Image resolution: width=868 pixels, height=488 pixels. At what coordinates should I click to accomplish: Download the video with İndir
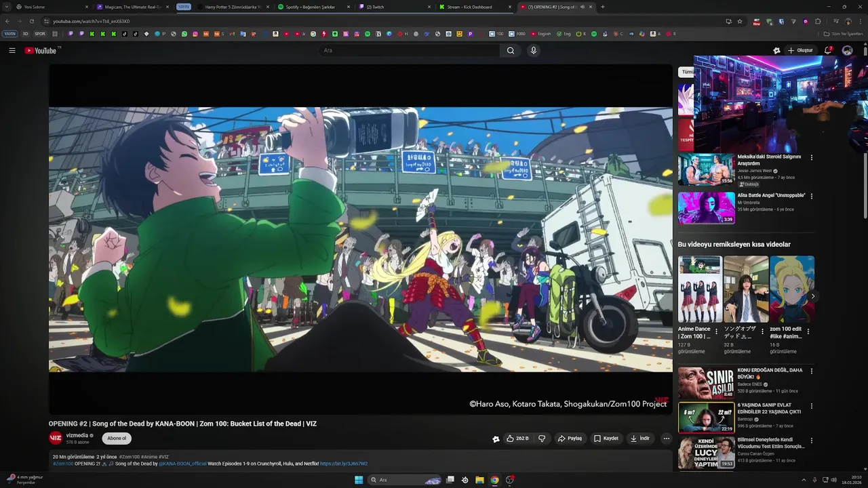click(640, 439)
